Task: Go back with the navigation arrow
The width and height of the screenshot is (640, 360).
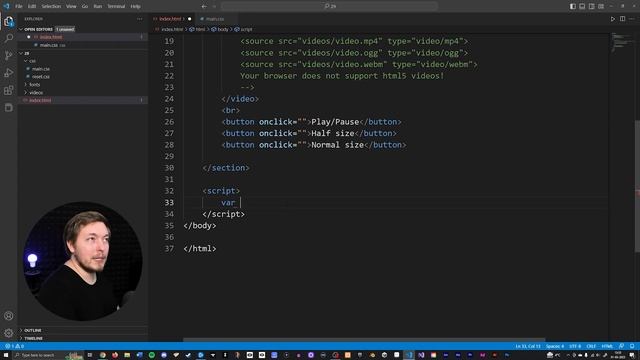Action: pos(204,6)
